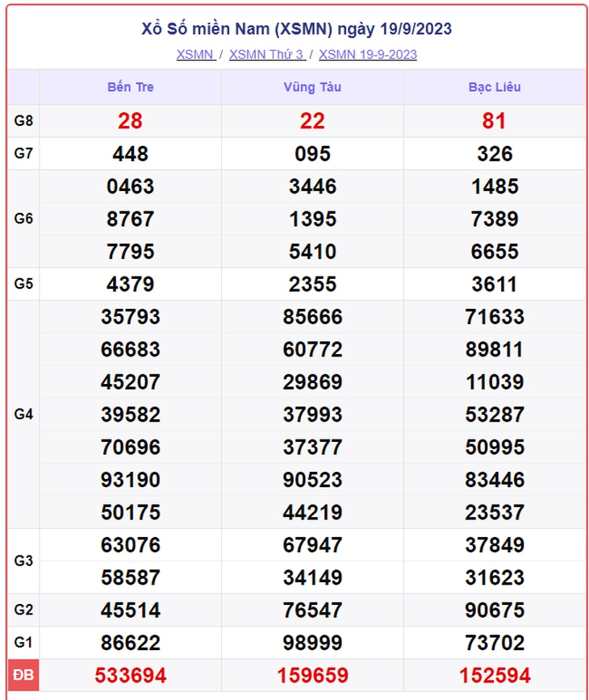Click the Bạc Liêu column header
The height and width of the screenshot is (700, 589).
tap(495, 87)
